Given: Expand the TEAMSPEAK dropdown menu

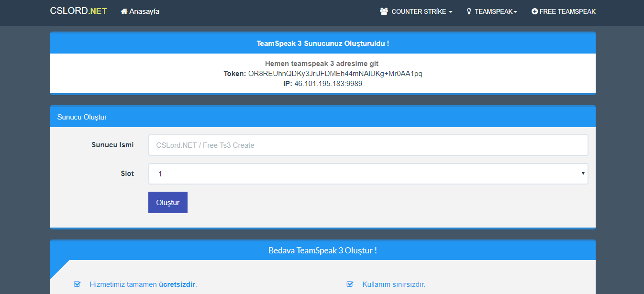Looking at the screenshot, I should [492, 11].
